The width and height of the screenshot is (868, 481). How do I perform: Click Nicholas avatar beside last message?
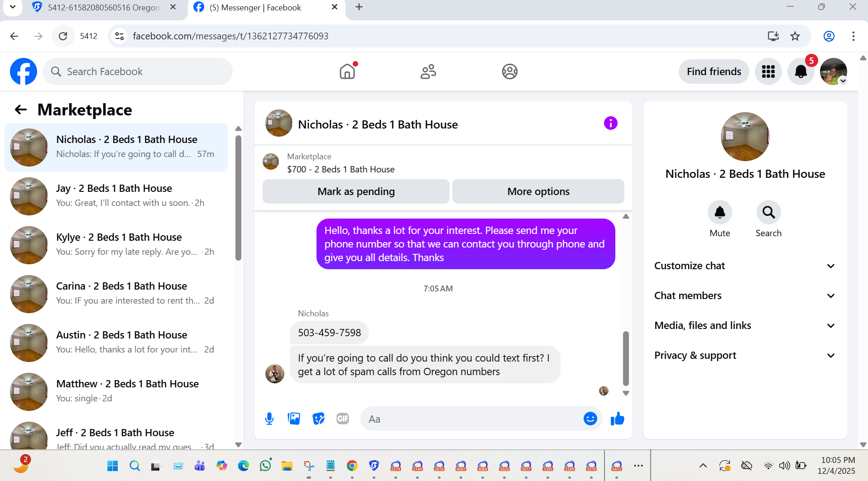pos(274,373)
